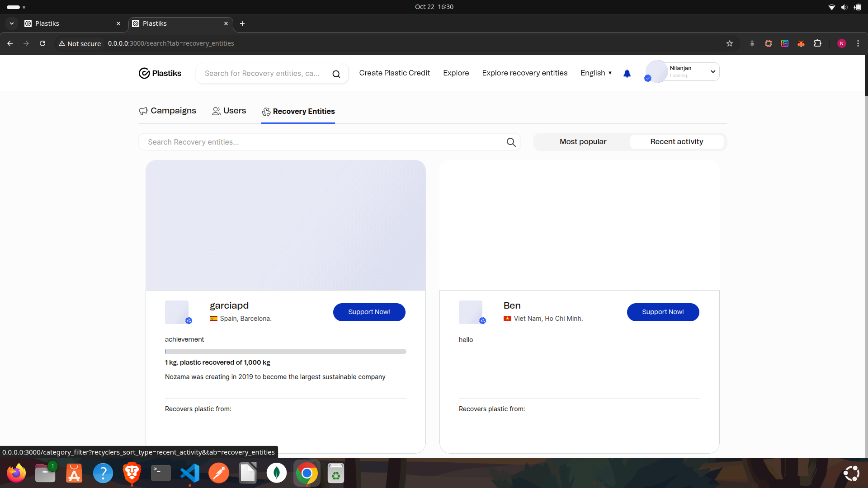Click the header search magnifier icon
This screenshot has height=488, width=868.
coord(336,74)
